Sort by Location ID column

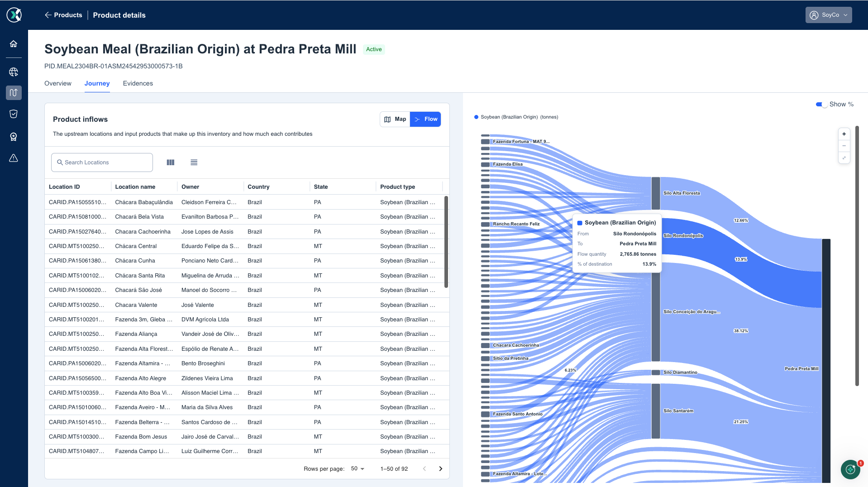tap(64, 187)
